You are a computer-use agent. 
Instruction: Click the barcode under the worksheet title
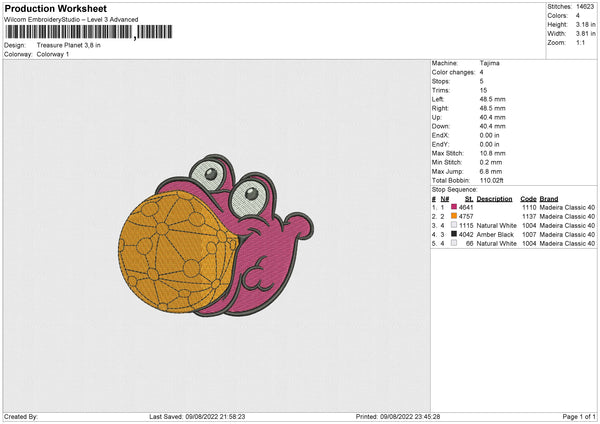pos(88,32)
